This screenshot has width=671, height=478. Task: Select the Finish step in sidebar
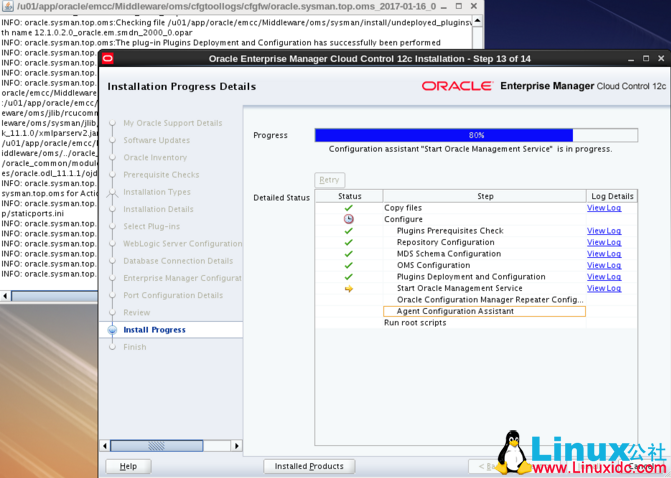coord(135,347)
